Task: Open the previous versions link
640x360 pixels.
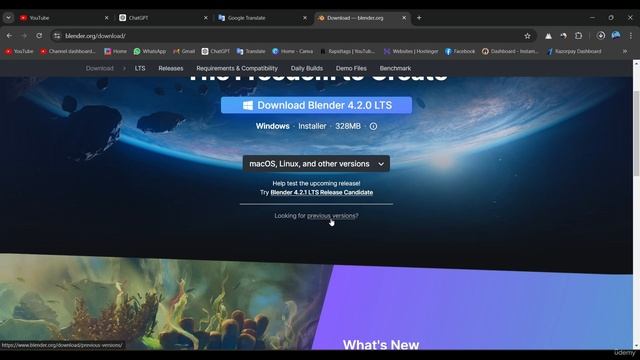Action: tap(331, 216)
